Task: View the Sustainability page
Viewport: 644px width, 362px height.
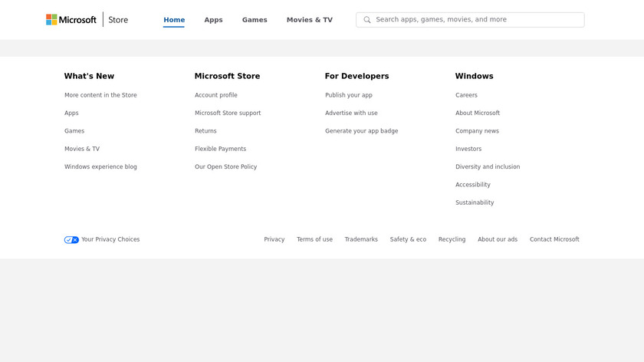Action: tap(475, 202)
